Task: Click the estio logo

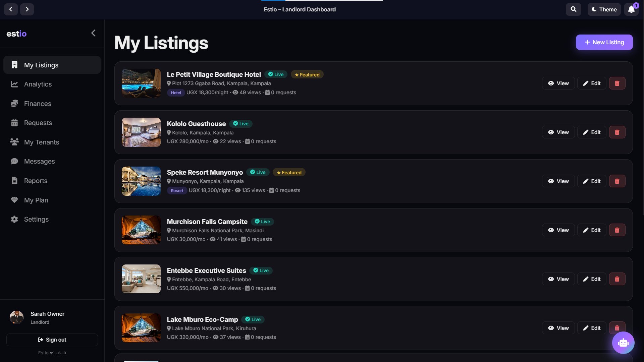Action: [16, 34]
